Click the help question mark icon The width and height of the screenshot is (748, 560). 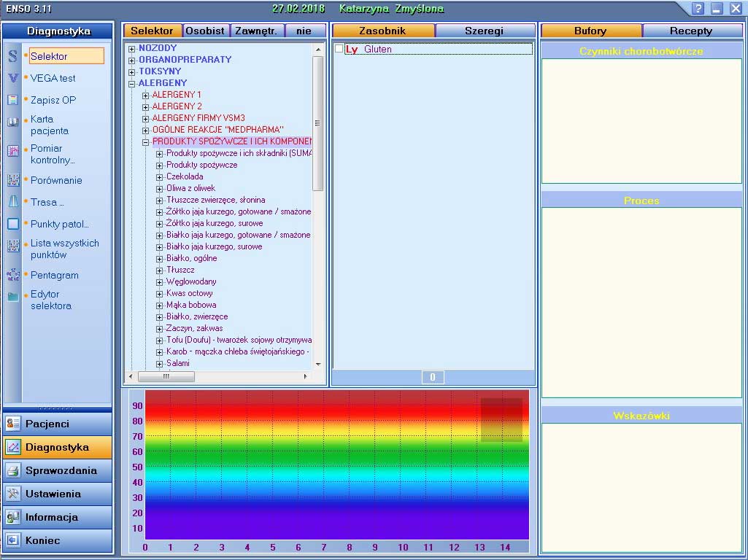698,9
